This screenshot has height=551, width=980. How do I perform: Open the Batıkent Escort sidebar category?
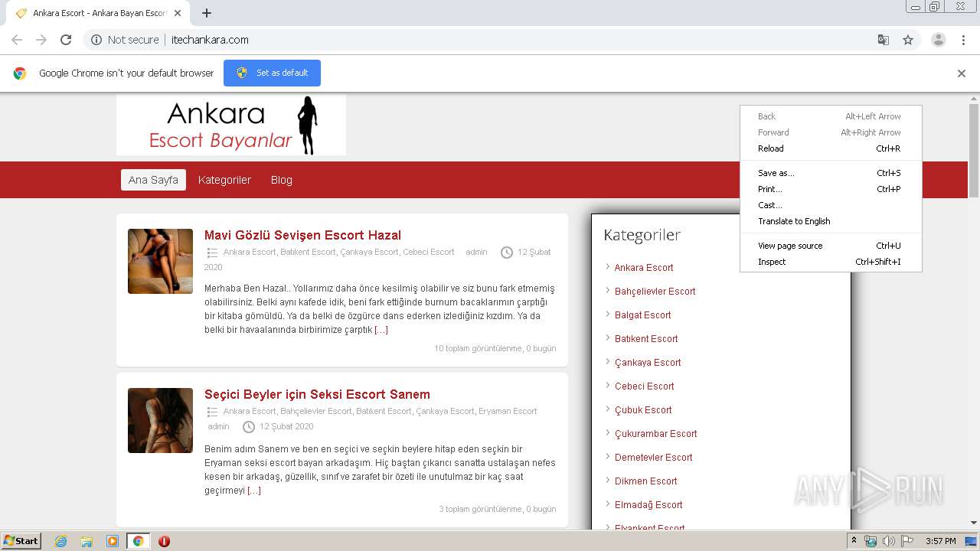click(x=646, y=338)
